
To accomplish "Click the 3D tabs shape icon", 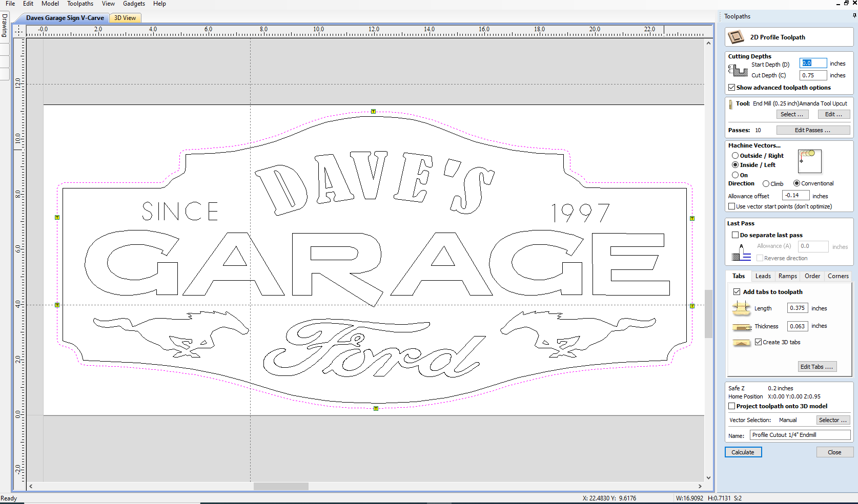I will pyautogui.click(x=742, y=343).
